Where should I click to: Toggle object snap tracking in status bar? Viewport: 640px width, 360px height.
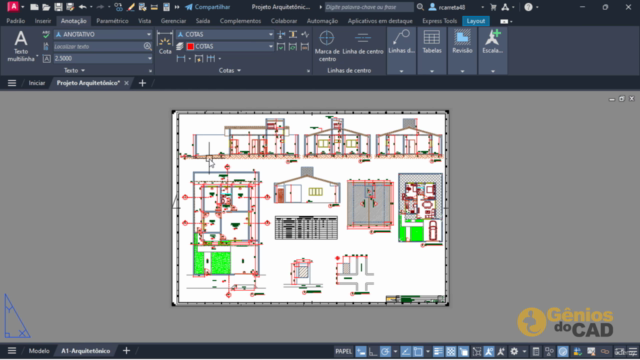pyautogui.click(x=406, y=351)
